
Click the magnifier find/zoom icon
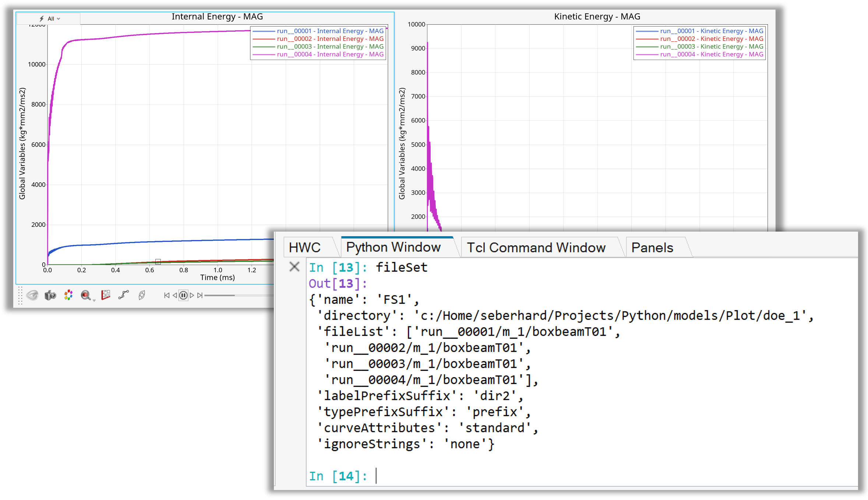[85, 295]
